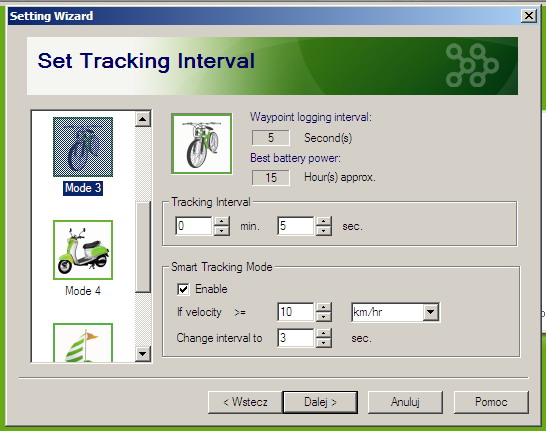Click the velocity value field
Viewport: 546px width, 431px height.
pyautogui.click(x=296, y=312)
